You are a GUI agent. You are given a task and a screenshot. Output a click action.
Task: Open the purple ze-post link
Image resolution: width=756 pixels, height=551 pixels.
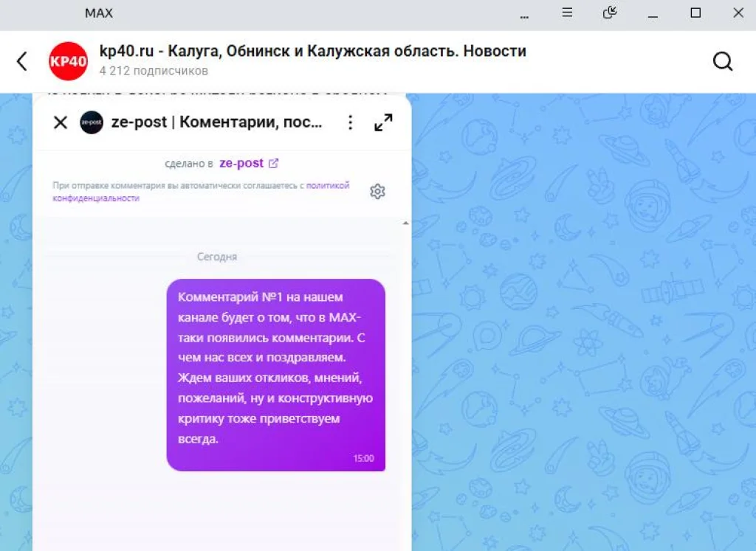click(241, 164)
